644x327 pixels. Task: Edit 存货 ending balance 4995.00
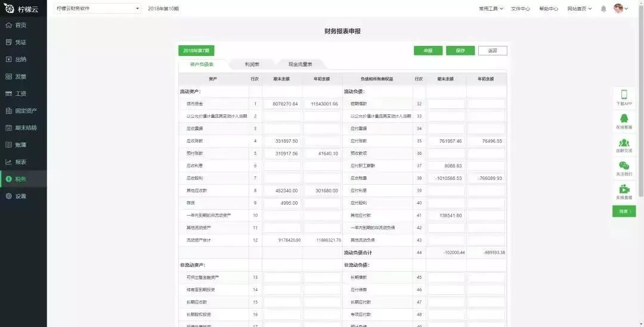pos(281,203)
